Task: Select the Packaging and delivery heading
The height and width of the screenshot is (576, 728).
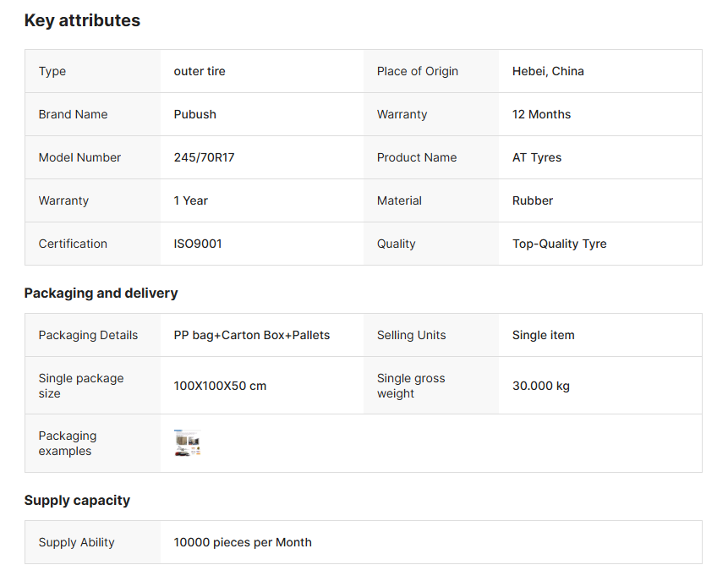Action: 101,293
